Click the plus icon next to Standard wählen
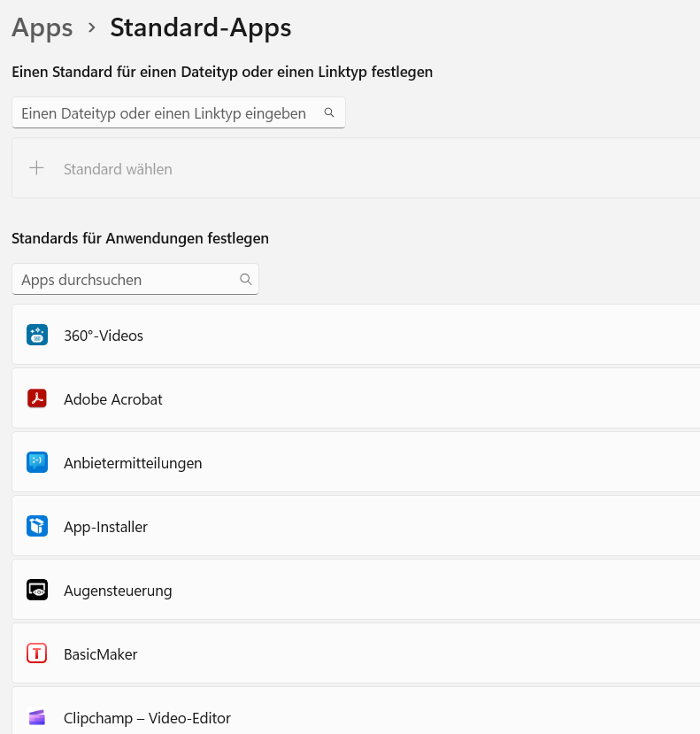Viewport: 700px width, 734px height. tap(36, 168)
